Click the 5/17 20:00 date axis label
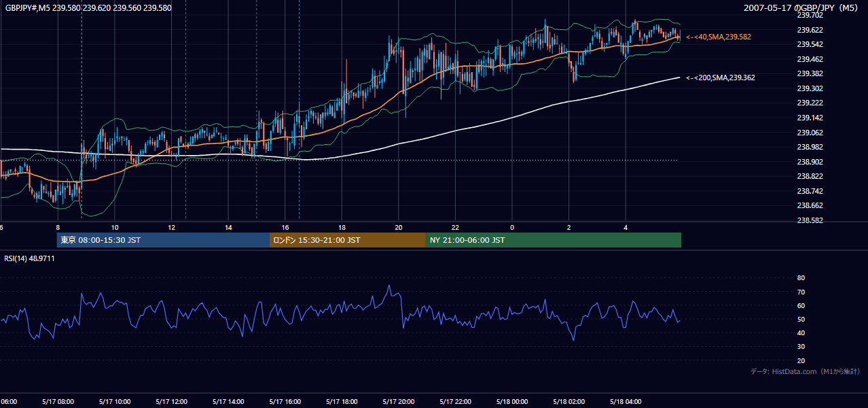 pyautogui.click(x=398, y=402)
